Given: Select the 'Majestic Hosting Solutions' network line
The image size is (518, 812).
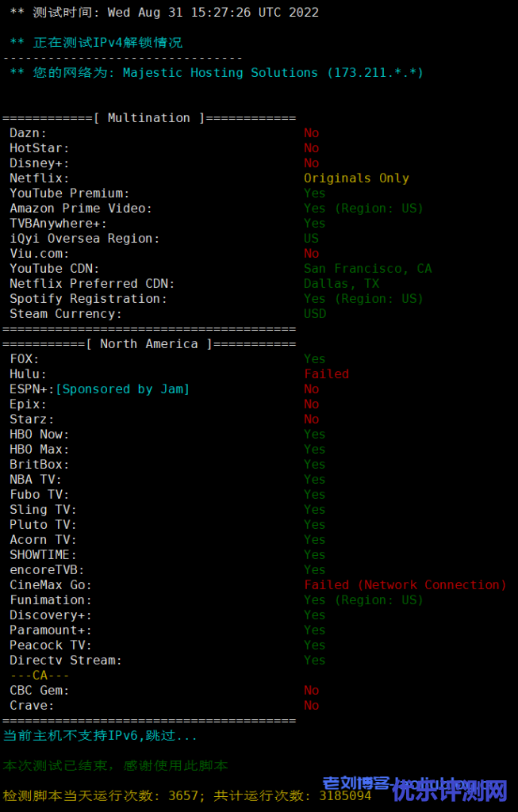Looking at the screenshot, I should 217,73.
